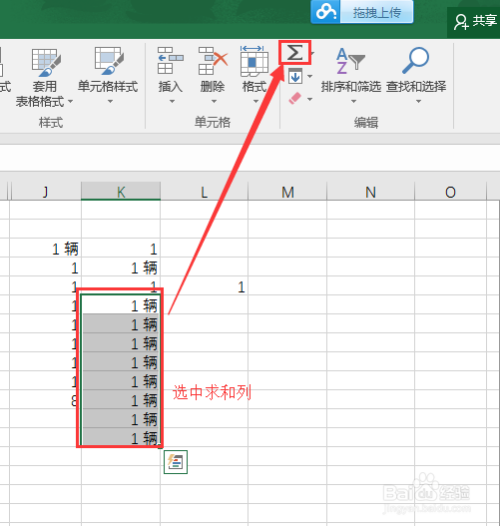Open the Quick Analysis button below selection
Image resolution: width=500 pixels, height=526 pixels.
point(176,462)
